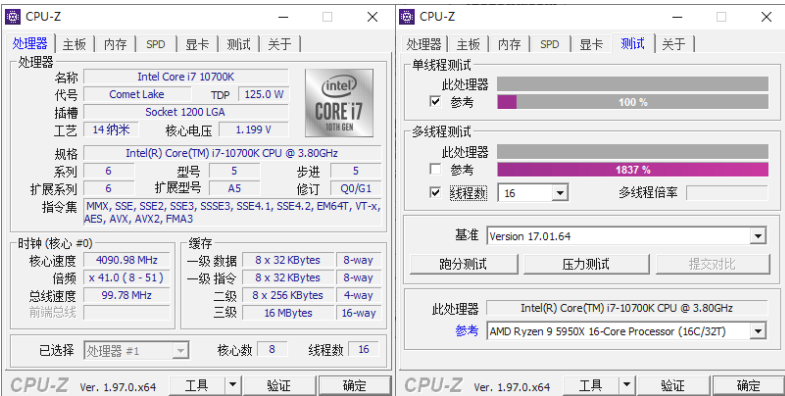Click the single-thread 此处理器 score bar
The width and height of the screenshot is (785, 396).
[x=633, y=84]
